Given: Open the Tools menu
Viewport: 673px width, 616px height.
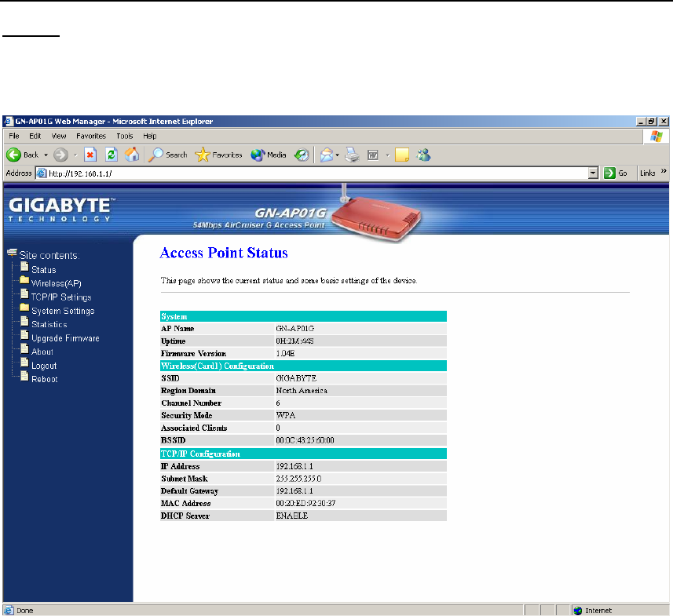Looking at the screenshot, I should tap(125, 136).
